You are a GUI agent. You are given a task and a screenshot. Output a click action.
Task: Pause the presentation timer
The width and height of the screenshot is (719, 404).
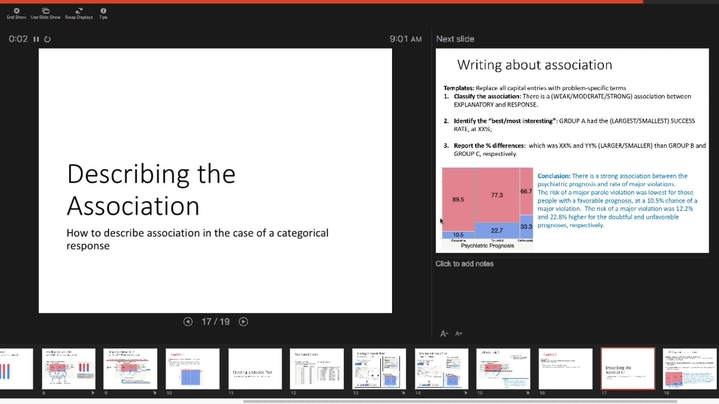36,39
